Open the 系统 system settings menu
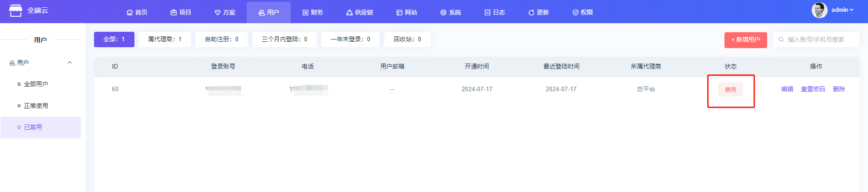Viewport: 868px width, 192px height. [451, 12]
